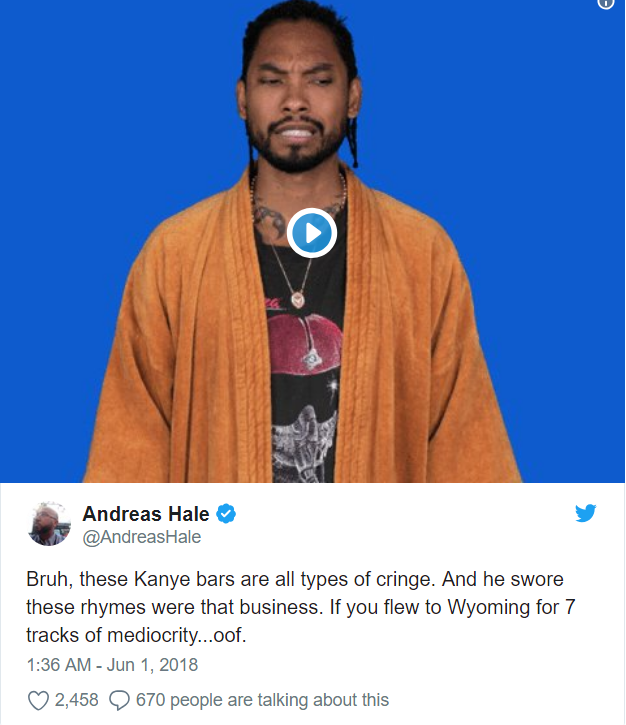The width and height of the screenshot is (626, 725).
Task: Click the speech bubble reply icon
Action: [119, 700]
